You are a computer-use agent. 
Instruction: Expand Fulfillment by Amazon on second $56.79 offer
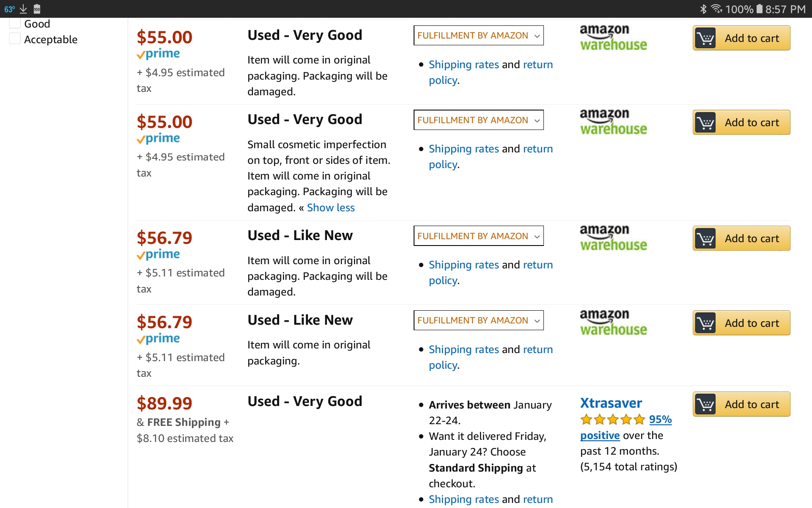pos(478,320)
